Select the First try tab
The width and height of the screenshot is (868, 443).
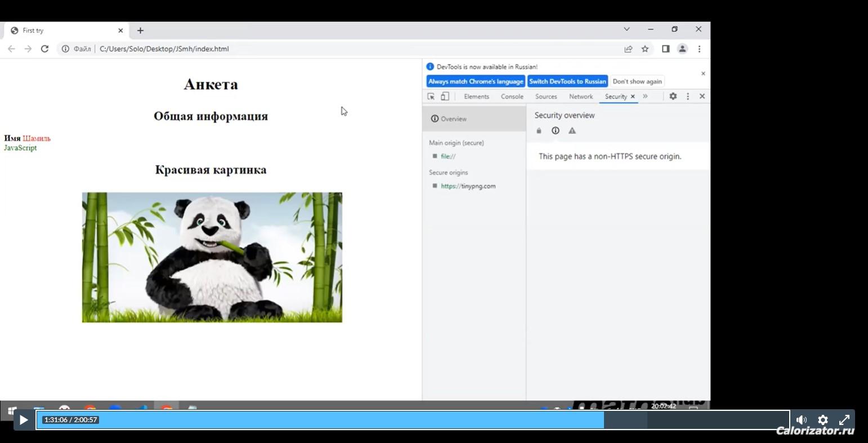[66, 30]
